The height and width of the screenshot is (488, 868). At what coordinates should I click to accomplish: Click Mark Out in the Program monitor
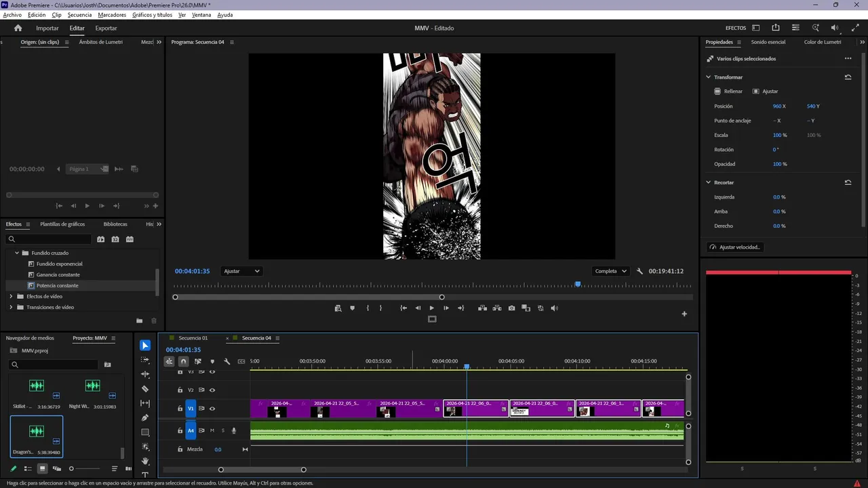point(380,308)
